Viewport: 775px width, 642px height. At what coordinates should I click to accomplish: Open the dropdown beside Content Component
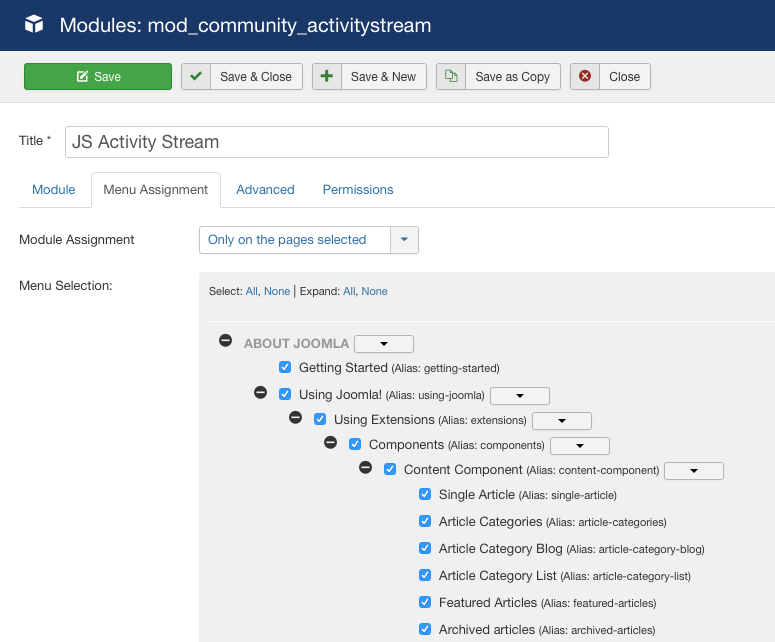coord(694,471)
